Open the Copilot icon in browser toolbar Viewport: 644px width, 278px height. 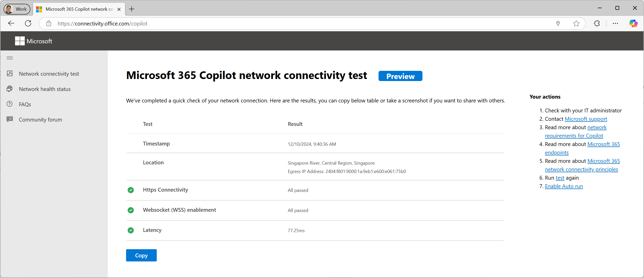(x=633, y=23)
